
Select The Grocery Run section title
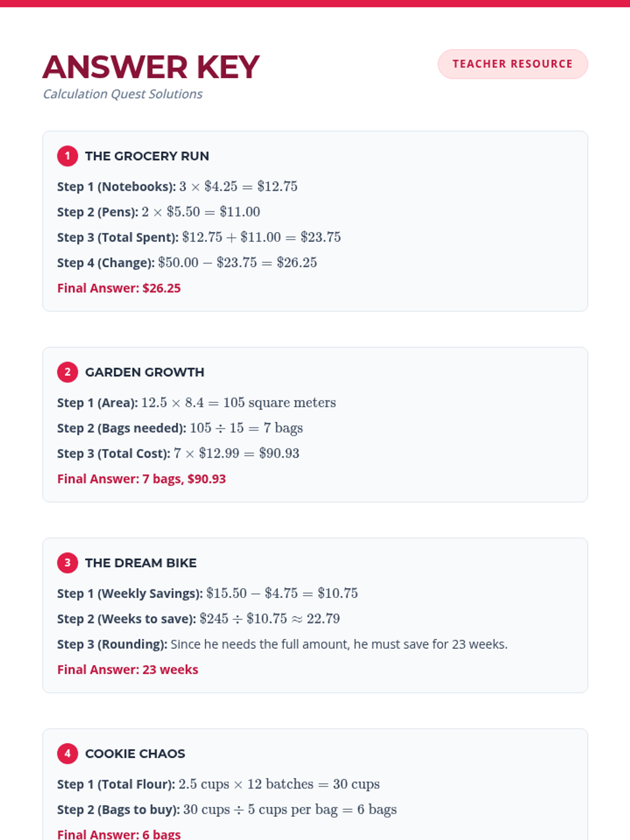[x=147, y=156]
